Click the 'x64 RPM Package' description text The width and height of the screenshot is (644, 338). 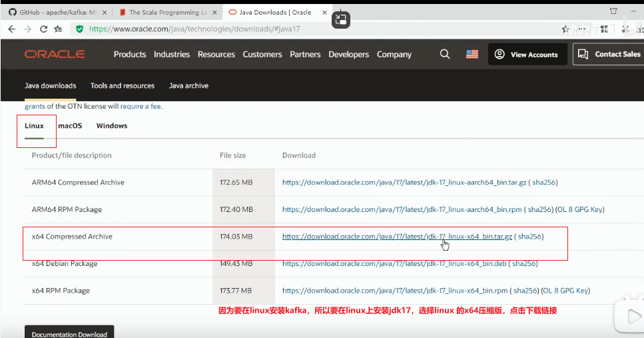point(61,290)
